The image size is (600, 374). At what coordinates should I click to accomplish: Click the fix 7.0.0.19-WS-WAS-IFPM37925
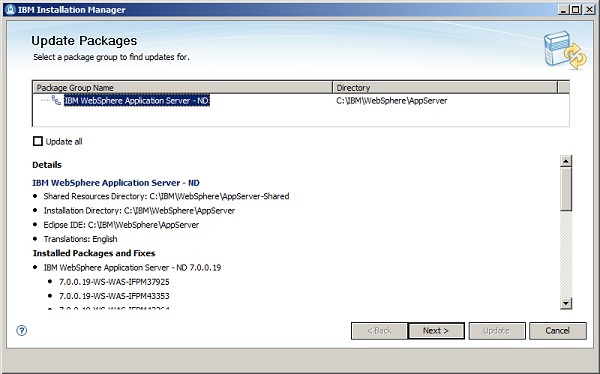pyautogui.click(x=114, y=282)
